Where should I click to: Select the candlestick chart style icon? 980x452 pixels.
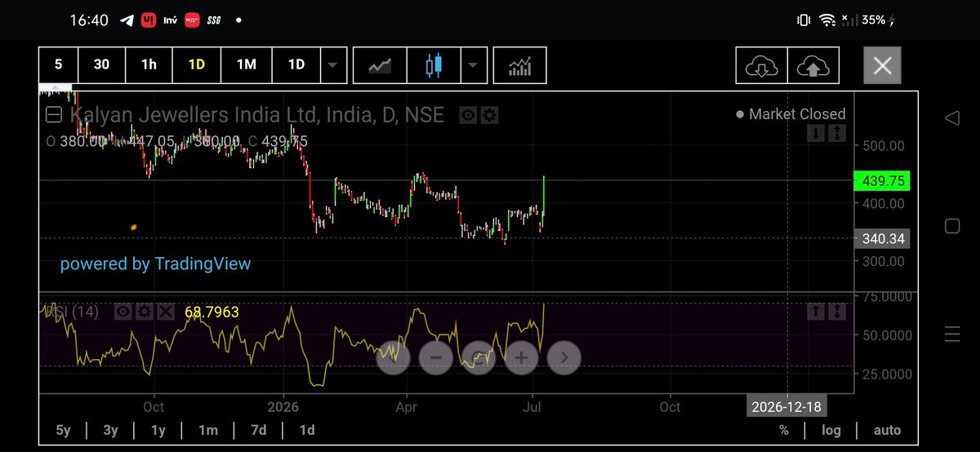(434, 65)
